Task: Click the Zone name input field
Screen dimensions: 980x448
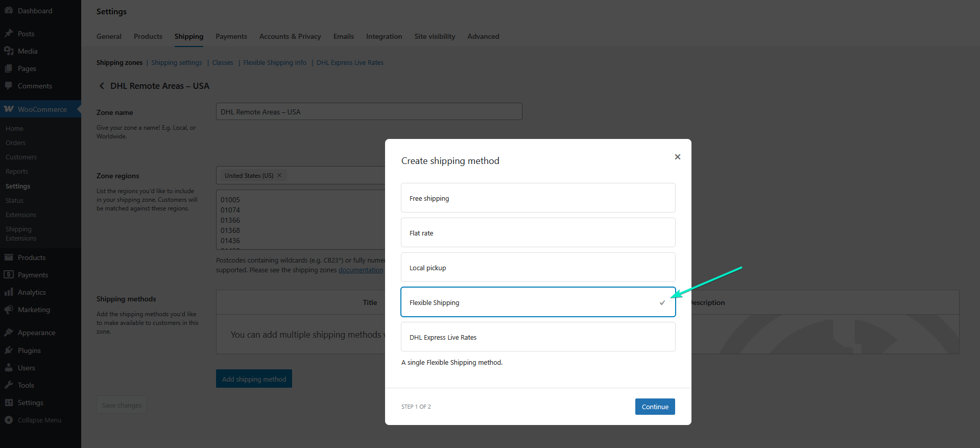Action: (369, 111)
